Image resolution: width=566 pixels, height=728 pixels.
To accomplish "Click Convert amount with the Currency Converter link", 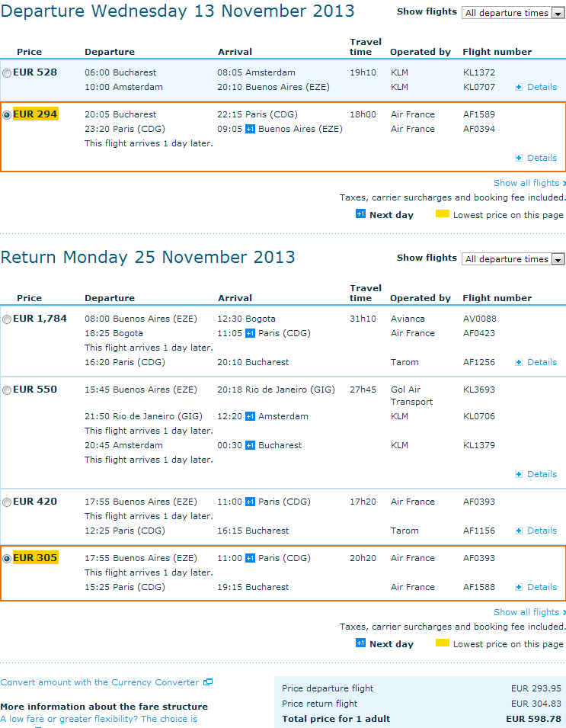I will point(100,682).
